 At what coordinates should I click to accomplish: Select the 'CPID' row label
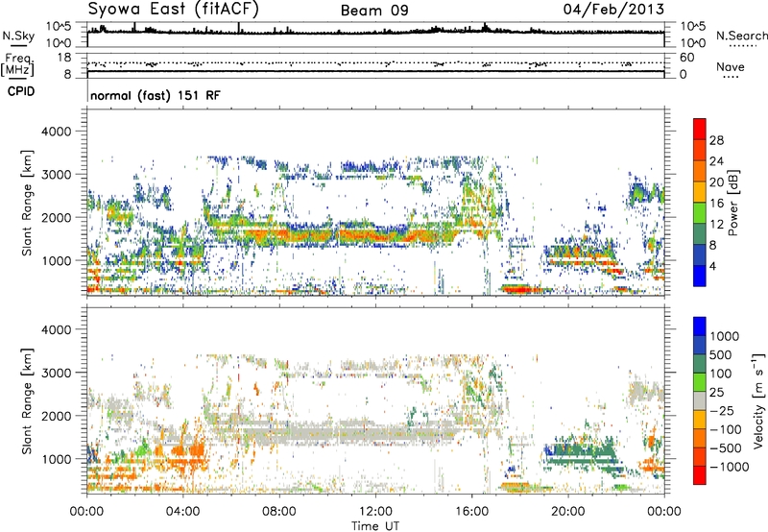(21, 91)
